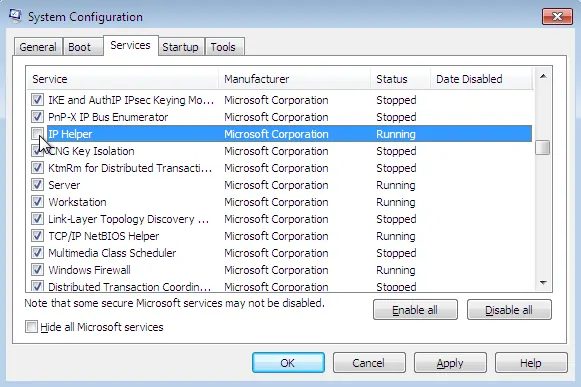Screen dimensions: 581x387
Task: Select TCP/IP NetBIOS Helper row name
Action: (x=104, y=236)
